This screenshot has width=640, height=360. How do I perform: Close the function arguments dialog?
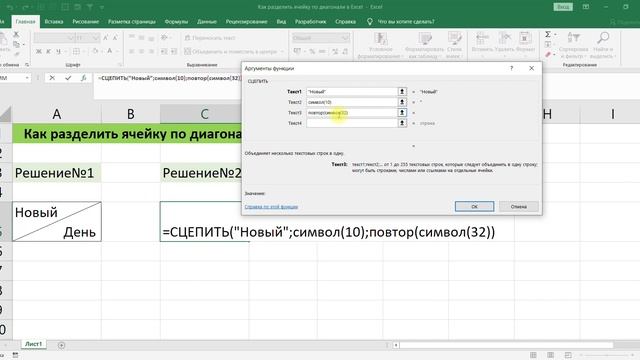(x=531, y=68)
